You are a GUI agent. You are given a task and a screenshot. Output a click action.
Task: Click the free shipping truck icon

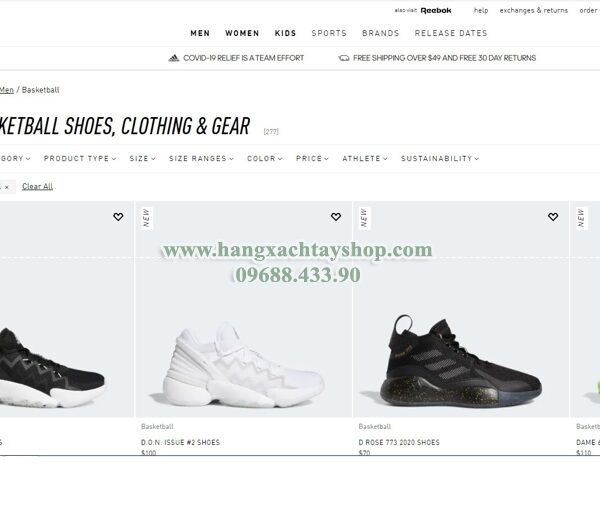pos(344,58)
